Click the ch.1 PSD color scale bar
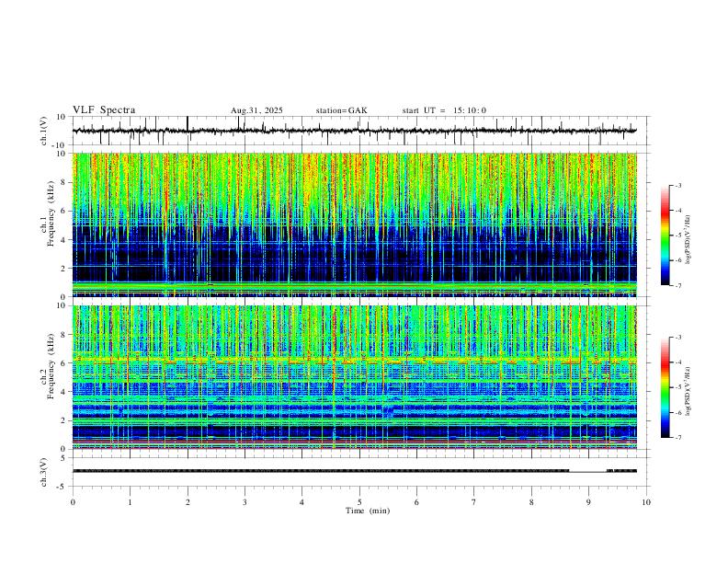 pyautogui.click(x=665, y=236)
